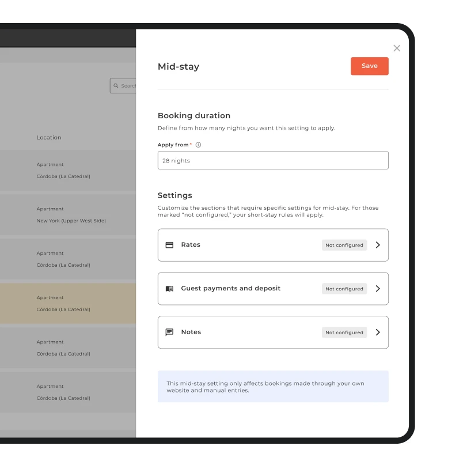
Task: Click the credit card icon for Rates
Action: (169, 245)
